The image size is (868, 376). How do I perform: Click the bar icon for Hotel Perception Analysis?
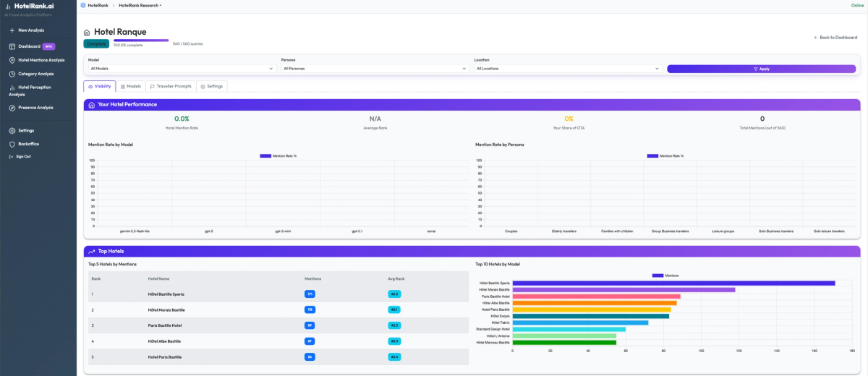12,87
